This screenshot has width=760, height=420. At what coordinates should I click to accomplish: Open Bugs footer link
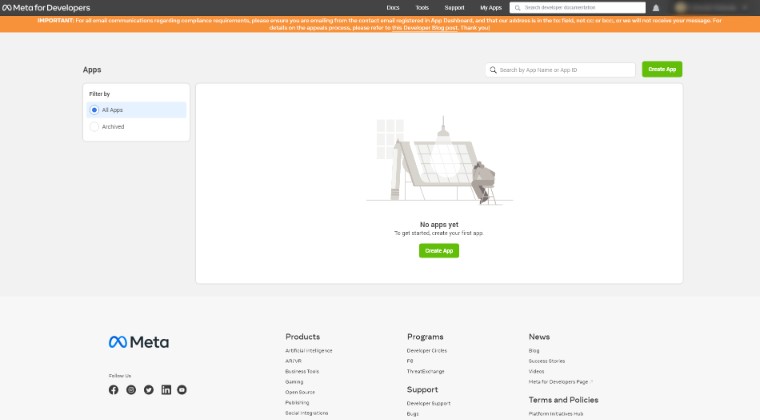(x=412, y=414)
